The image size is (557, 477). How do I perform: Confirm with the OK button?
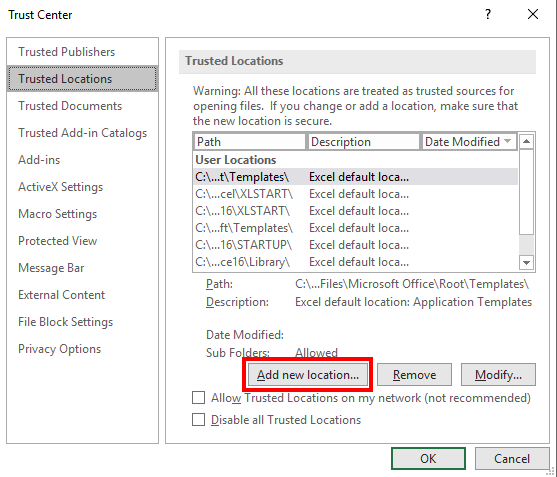point(428,459)
